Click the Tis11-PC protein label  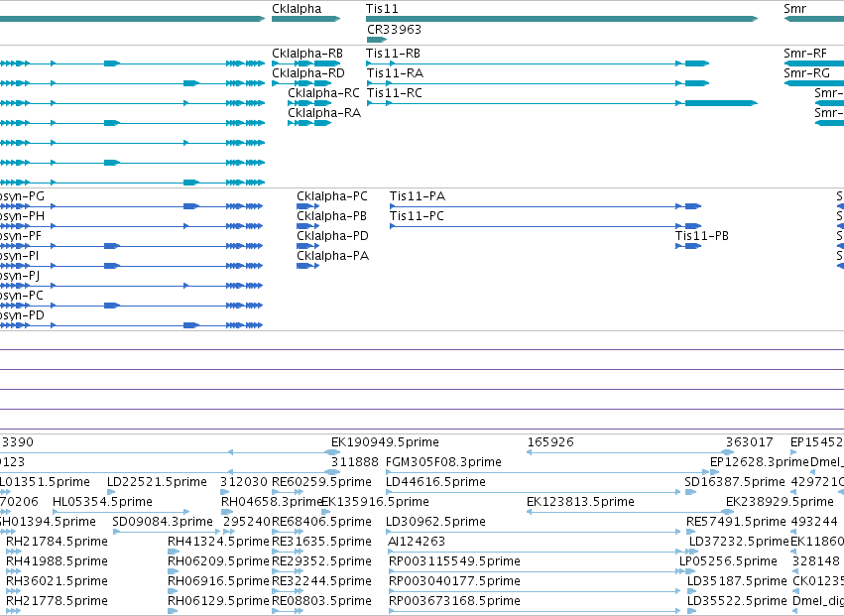[x=418, y=216]
